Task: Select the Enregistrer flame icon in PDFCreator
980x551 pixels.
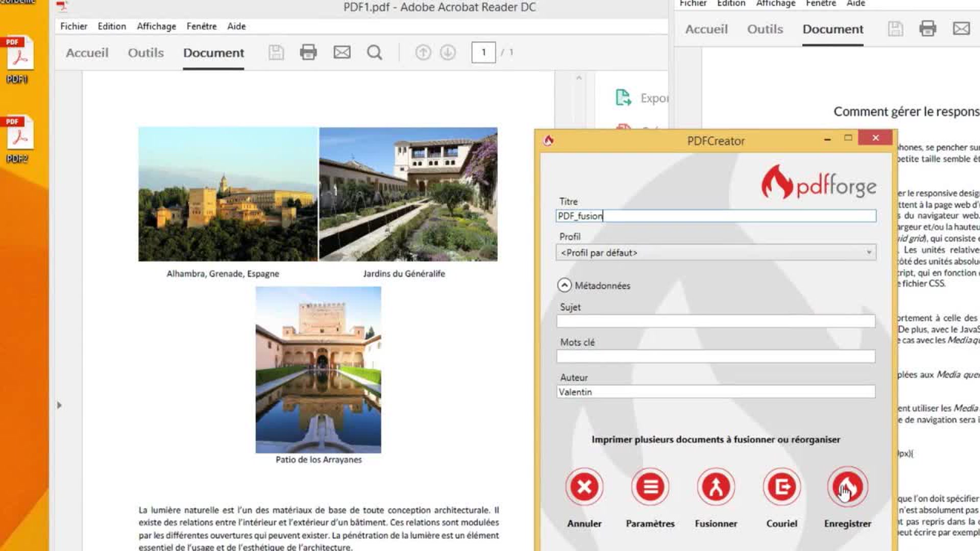Action: (x=847, y=487)
